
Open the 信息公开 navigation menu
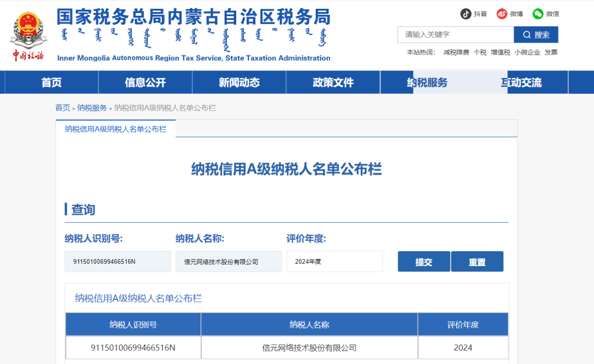[x=145, y=82]
